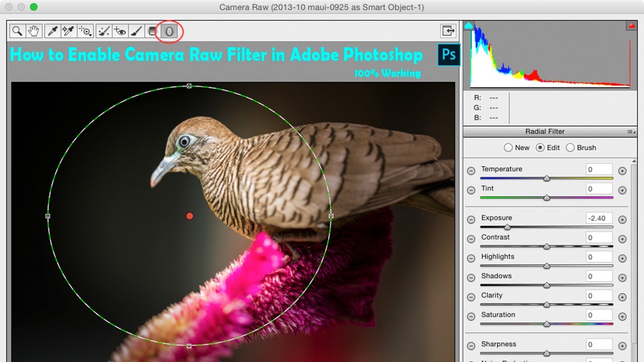
Task: Click the green zoom window button
Action: [34, 7]
